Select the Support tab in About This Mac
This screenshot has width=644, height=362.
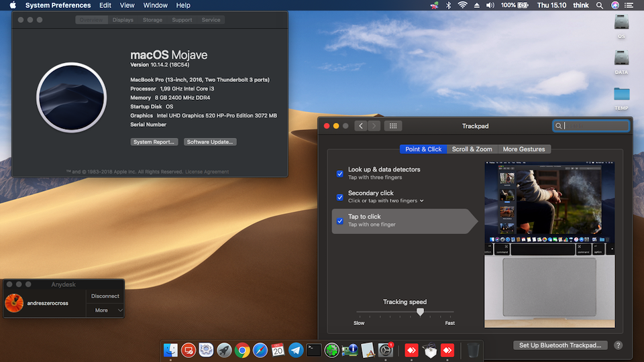[182, 19]
